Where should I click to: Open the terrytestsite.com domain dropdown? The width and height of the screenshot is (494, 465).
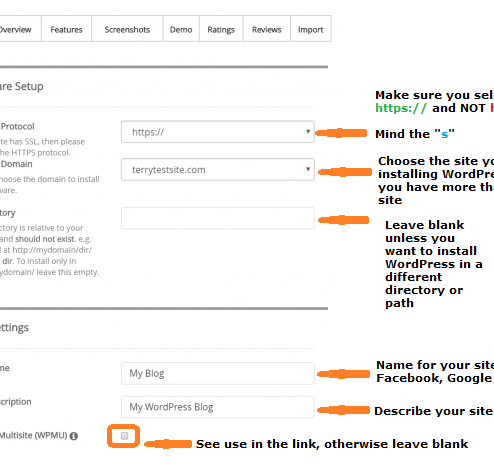pyautogui.click(x=218, y=170)
